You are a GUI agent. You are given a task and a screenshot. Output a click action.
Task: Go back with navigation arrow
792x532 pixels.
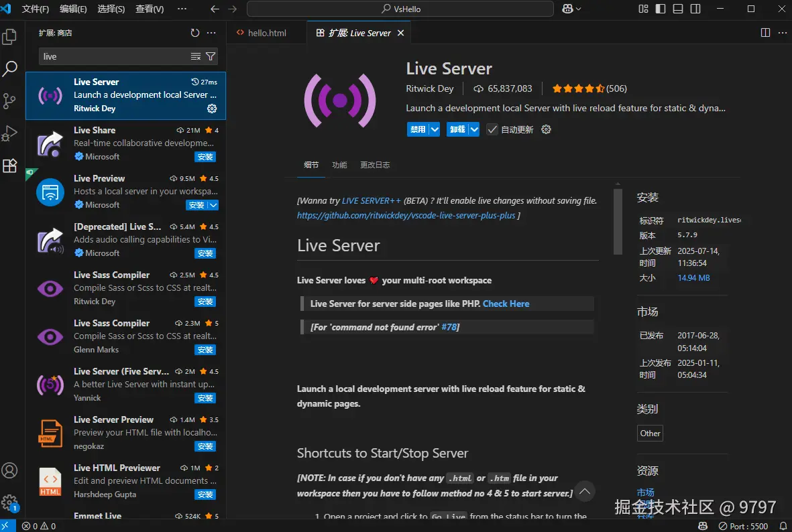(x=215, y=9)
